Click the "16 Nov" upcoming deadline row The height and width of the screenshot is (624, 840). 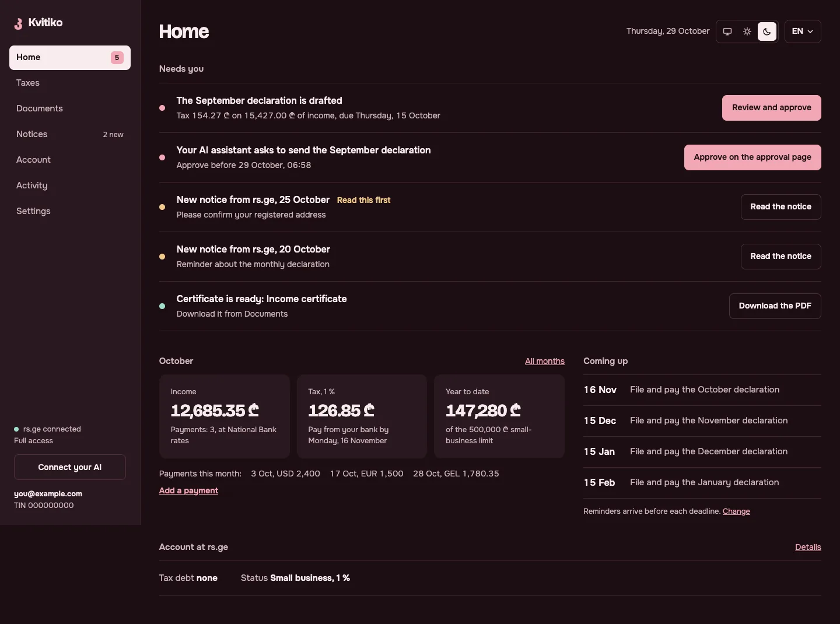(x=702, y=390)
